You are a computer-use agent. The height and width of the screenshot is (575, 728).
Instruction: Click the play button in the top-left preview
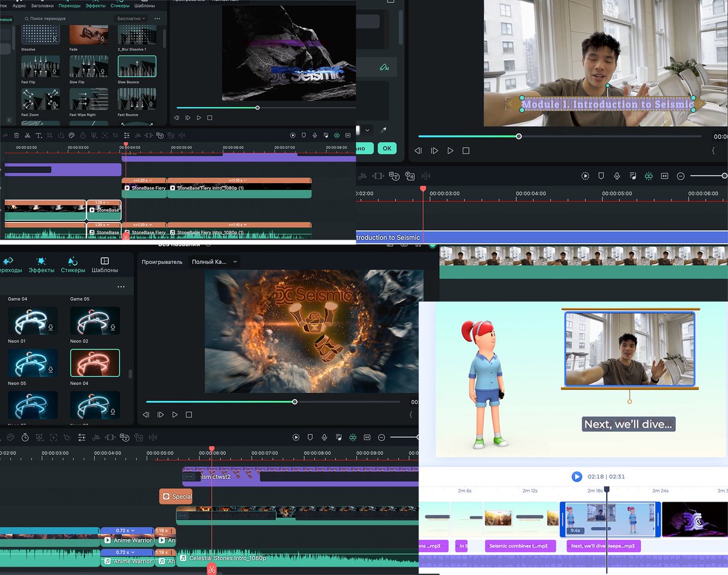tap(198, 118)
